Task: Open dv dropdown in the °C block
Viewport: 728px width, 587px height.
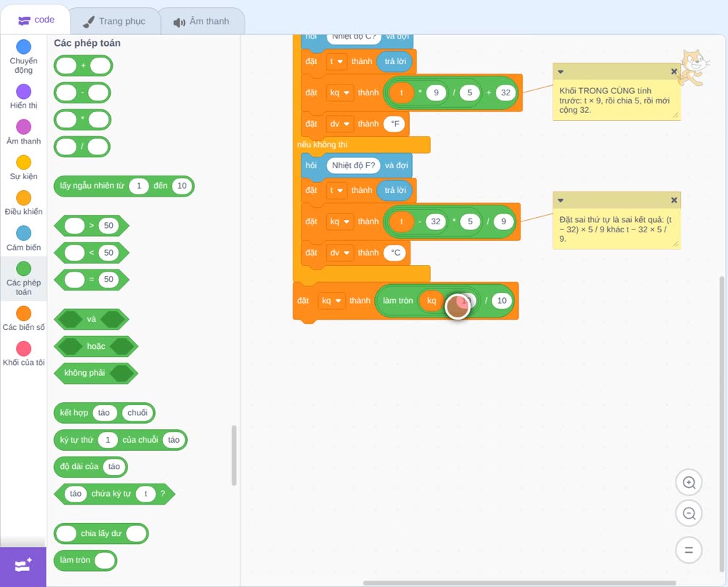Action: point(339,253)
